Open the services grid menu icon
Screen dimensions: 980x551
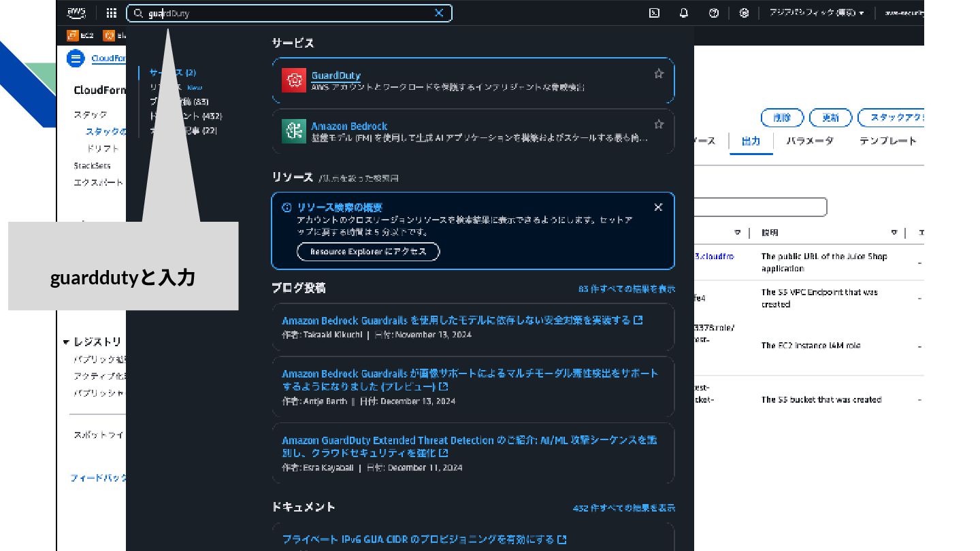pyautogui.click(x=112, y=13)
